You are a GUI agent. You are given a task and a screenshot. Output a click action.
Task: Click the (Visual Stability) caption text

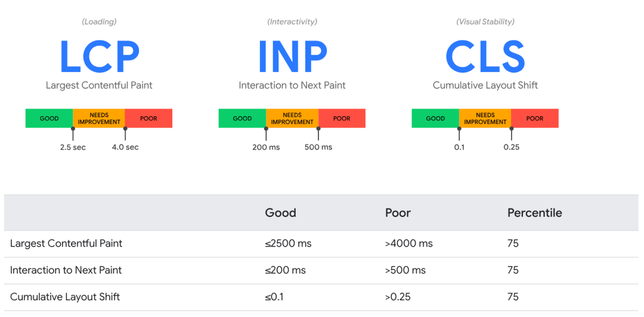(x=485, y=21)
